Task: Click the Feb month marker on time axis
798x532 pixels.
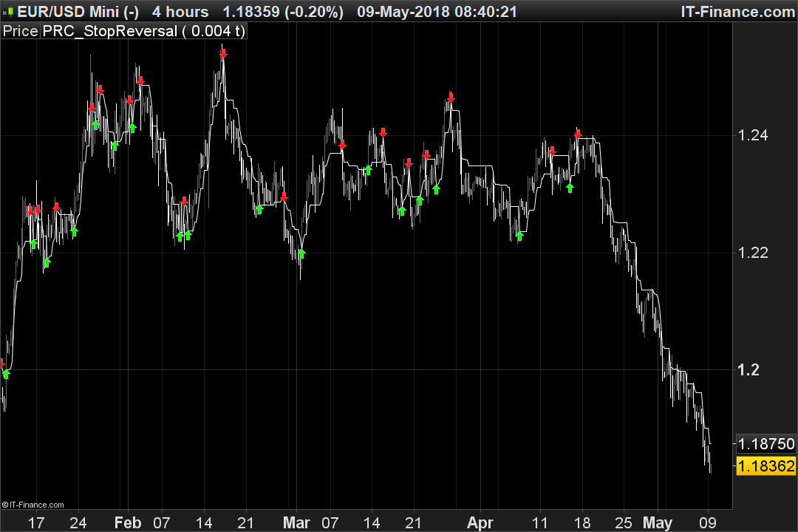Action: tap(128, 523)
